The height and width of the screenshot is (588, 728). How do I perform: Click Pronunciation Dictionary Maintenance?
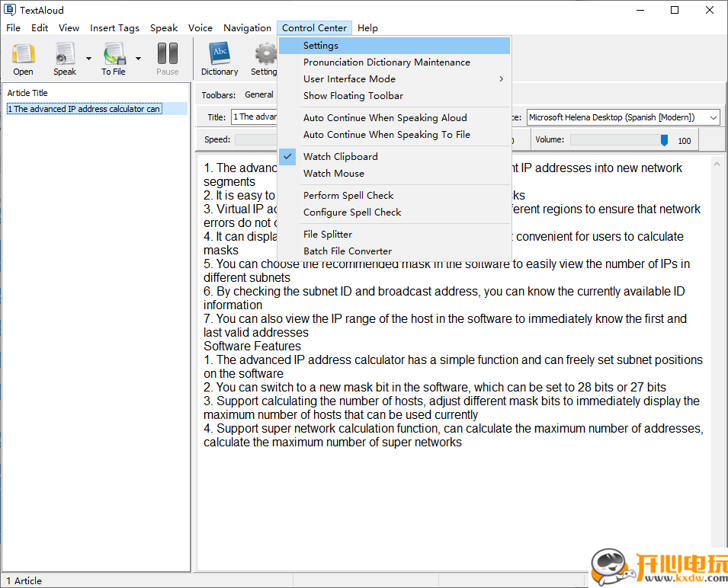[386, 62]
